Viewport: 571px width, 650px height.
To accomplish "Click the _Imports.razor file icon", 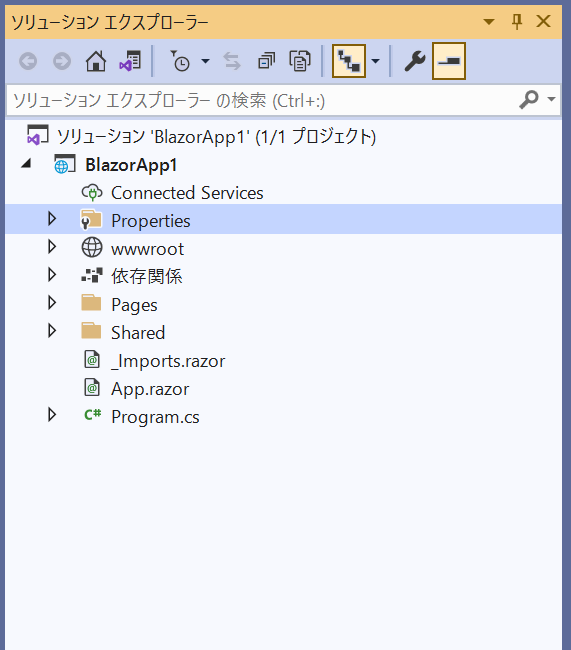I will point(92,359).
